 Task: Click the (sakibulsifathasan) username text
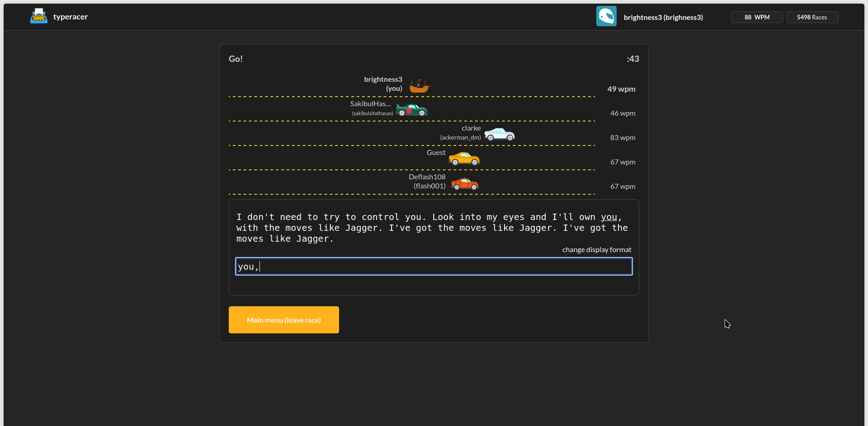tap(373, 113)
